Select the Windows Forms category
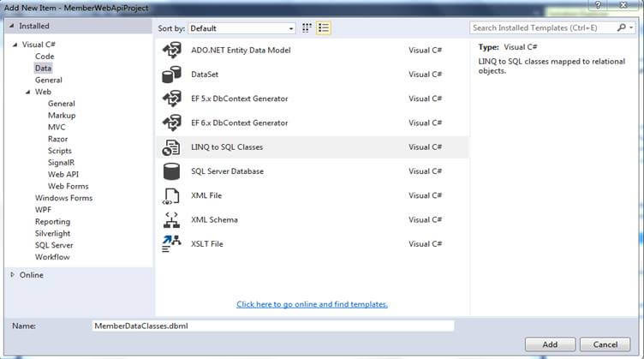The width and height of the screenshot is (644, 359). [x=63, y=198]
